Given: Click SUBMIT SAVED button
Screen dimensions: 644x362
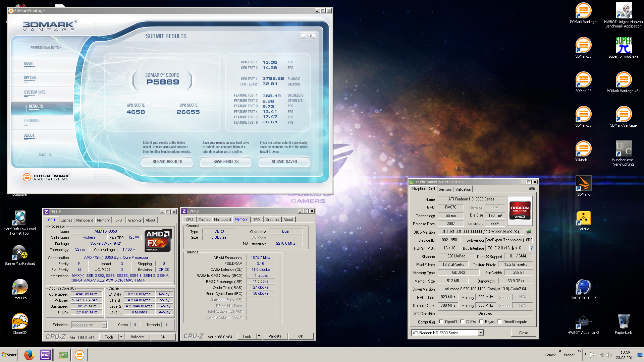Looking at the screenshot, I should 284,162.
